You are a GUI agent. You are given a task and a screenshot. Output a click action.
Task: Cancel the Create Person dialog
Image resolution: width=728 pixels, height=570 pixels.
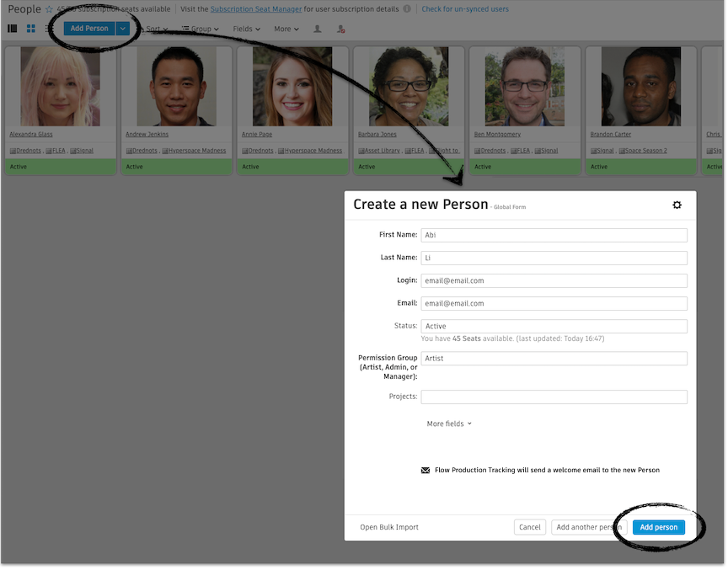tap(529, 527)
